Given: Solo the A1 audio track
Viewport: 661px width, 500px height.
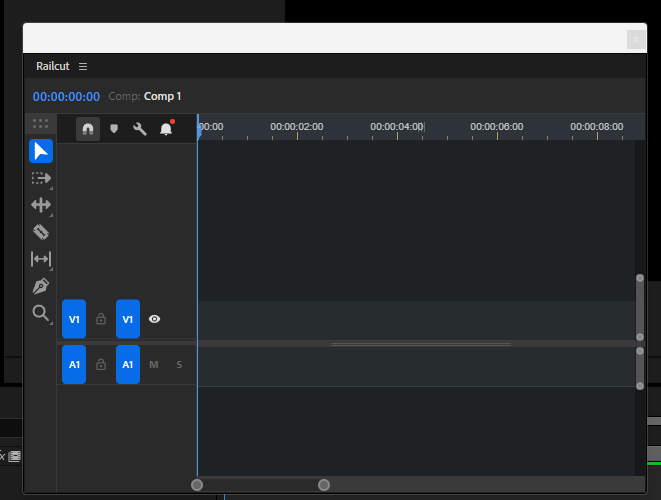Looking at the screenshot, I should click(179, 365).
